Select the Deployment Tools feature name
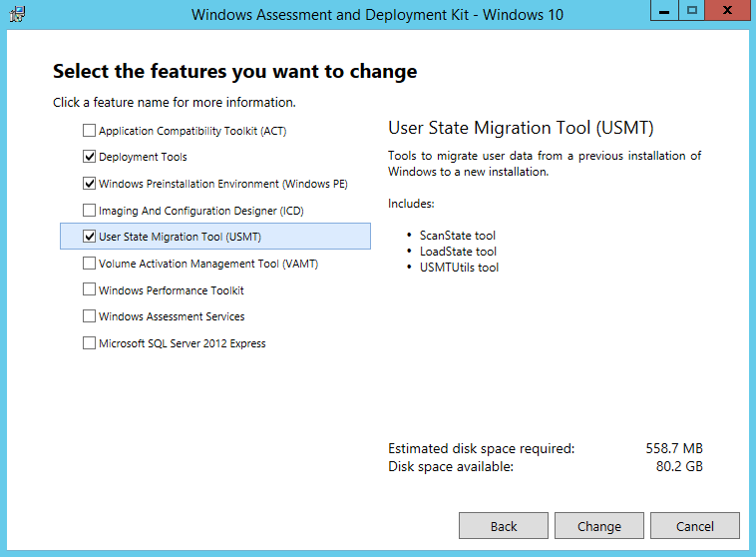This screenshot has width=756, height=557. pyautogui.click(x=143, y=157)
